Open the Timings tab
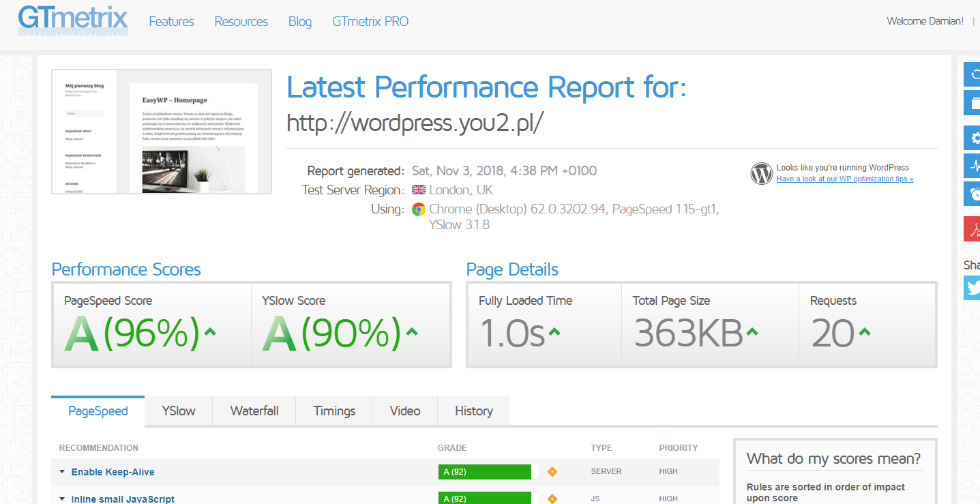The width and height of the screenshot is (980, 504). tap(334, 411)
